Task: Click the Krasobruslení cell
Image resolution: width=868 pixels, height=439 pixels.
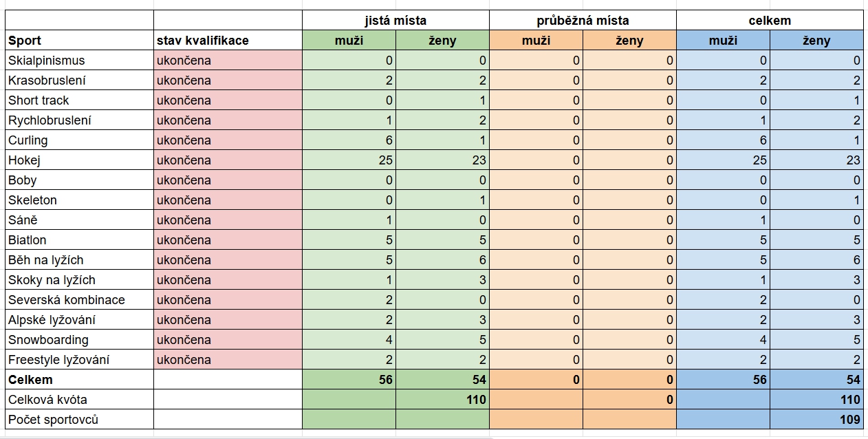Action: point(79,81)
